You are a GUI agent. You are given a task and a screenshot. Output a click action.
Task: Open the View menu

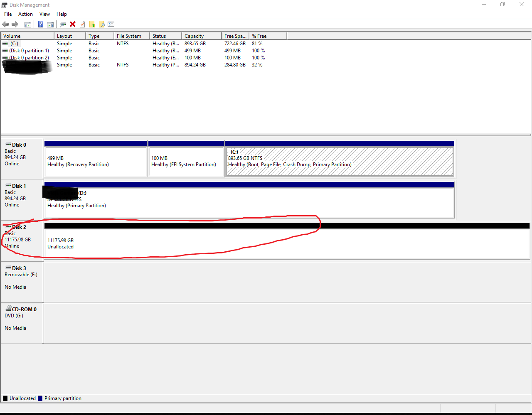tap(44, 14)
